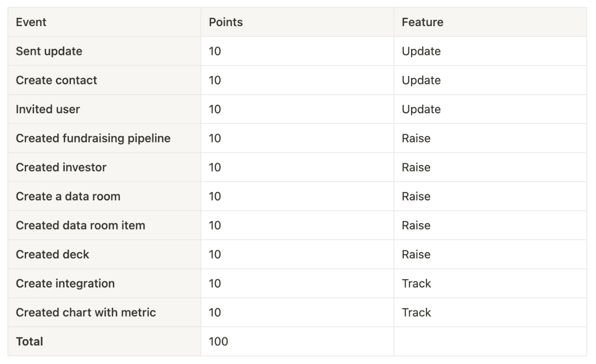This screenshot has width=596, height=364.
Task: Click the Raise feature cell for Created deck
Action: click(490, 254)
